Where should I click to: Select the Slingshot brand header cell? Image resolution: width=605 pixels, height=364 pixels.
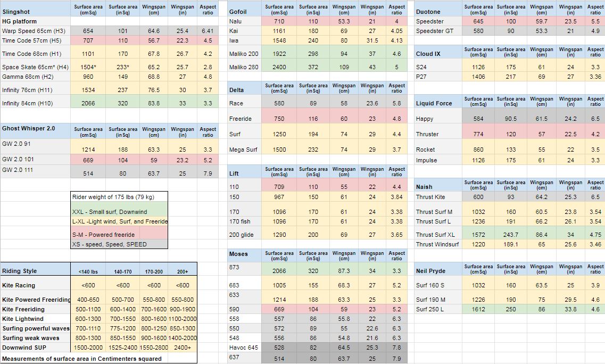pos(36,9)
